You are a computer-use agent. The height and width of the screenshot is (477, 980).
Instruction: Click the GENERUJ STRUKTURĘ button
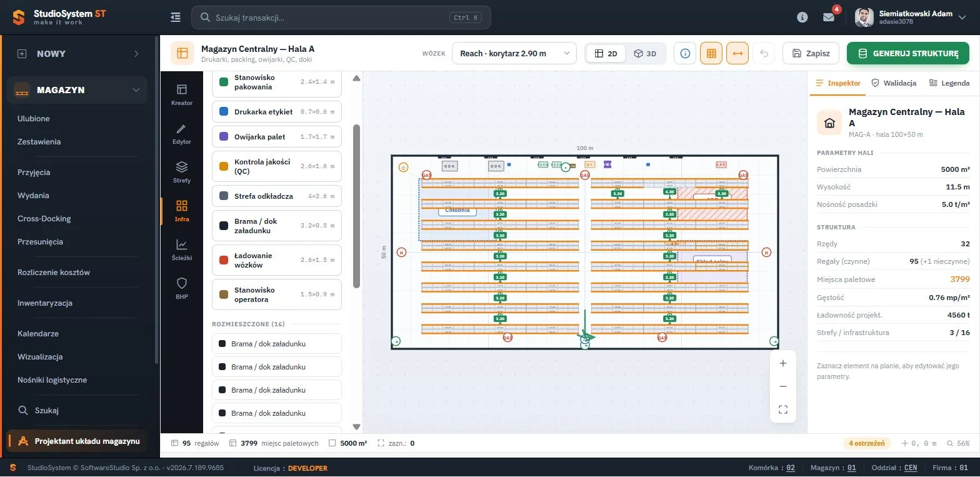tap(908, 53)
